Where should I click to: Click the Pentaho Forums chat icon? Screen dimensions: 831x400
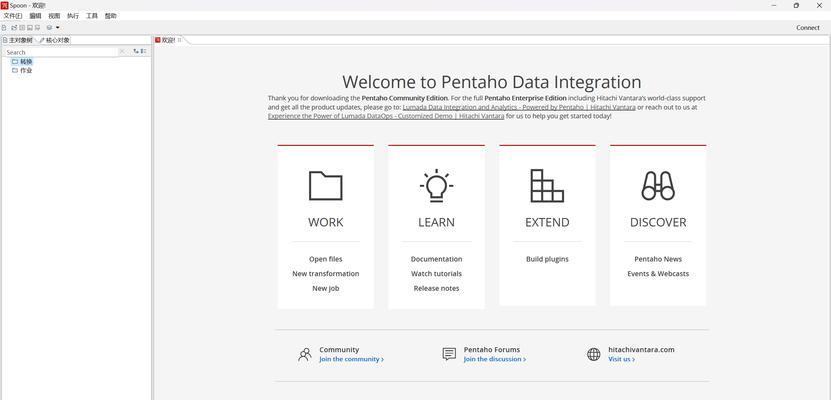[449, 354]
